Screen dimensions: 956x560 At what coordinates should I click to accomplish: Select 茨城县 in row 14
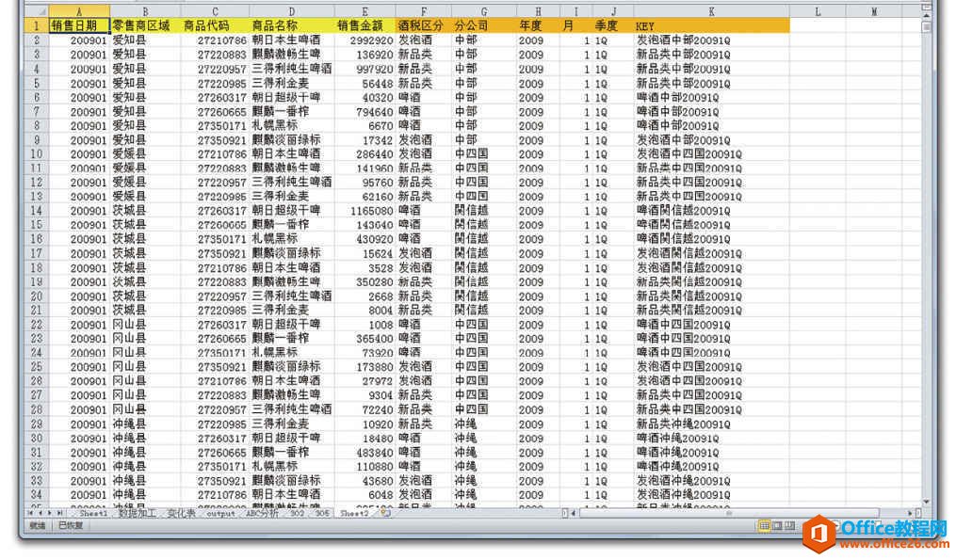145,211
